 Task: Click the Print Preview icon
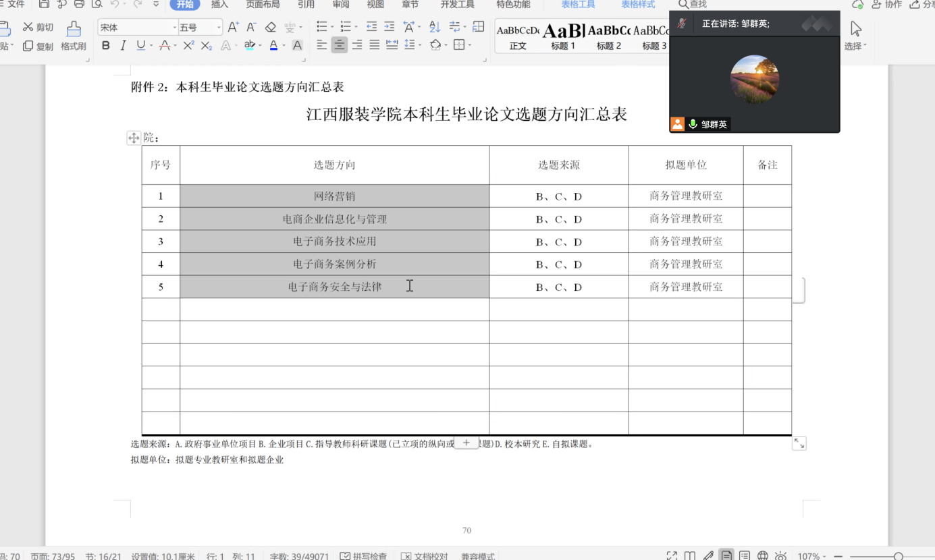coord(97,4)
